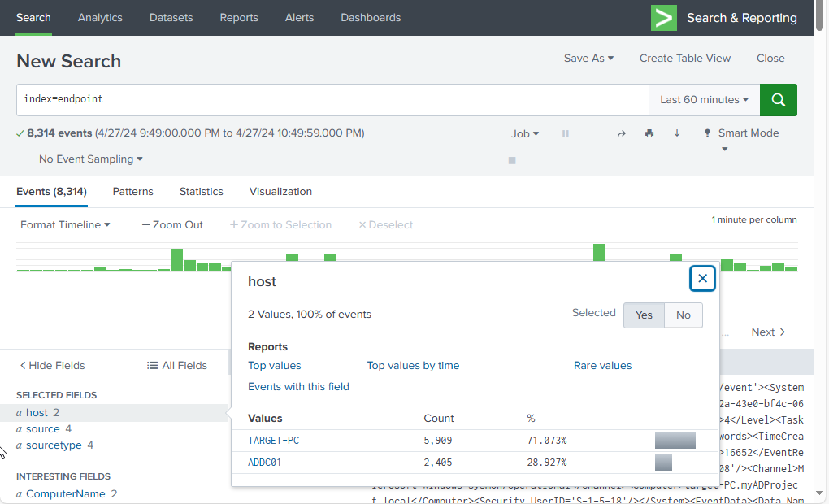Click the page vertical scrollbar thumb

coord(819,16)
